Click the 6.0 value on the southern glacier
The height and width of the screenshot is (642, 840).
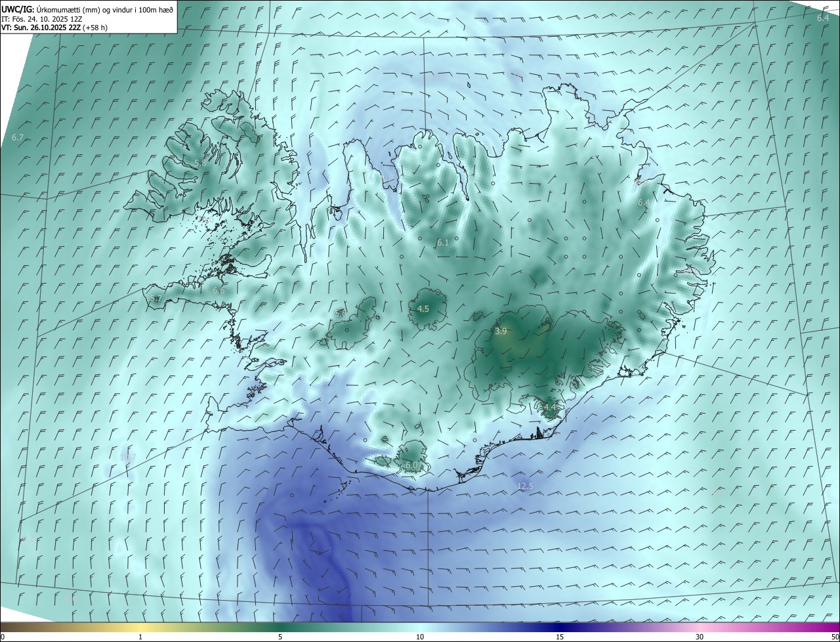coord(411,465)
